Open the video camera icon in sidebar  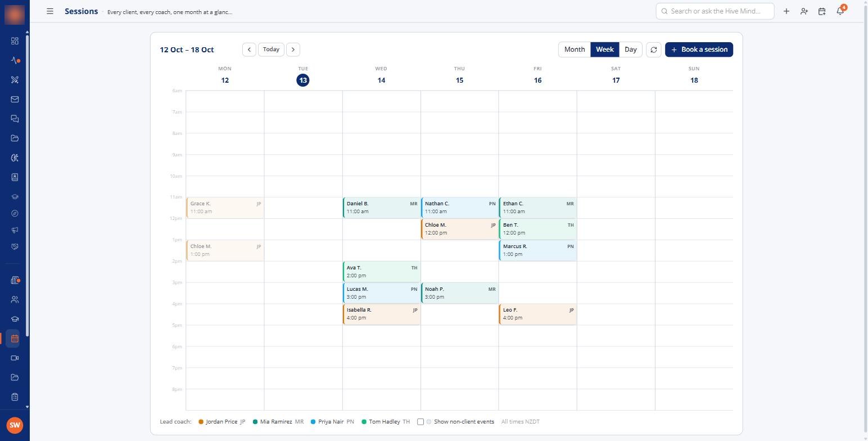pyautogui.click(x=15, y=358)
